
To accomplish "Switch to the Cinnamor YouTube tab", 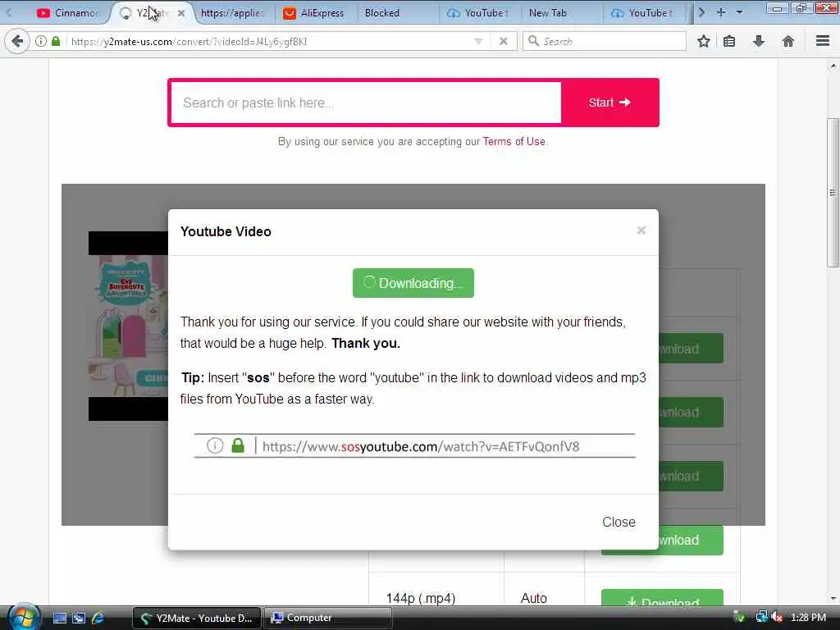I will [68, 13].
